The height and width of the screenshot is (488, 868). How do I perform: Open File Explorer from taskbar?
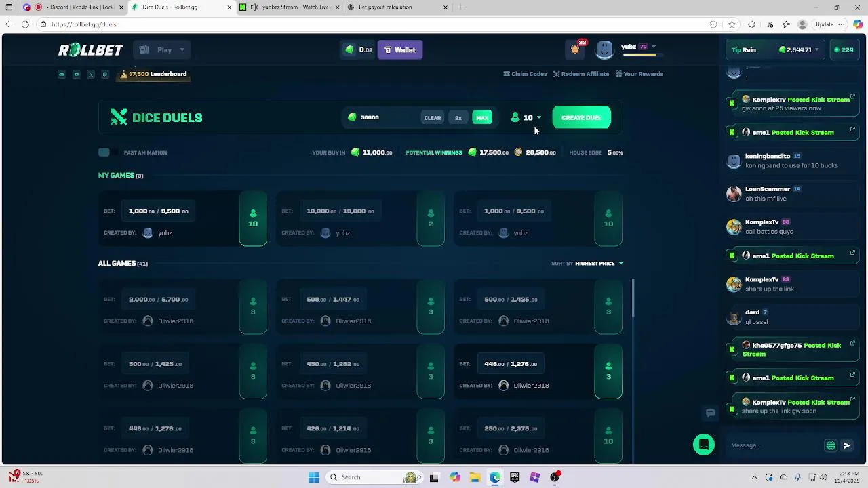[475, 477]
